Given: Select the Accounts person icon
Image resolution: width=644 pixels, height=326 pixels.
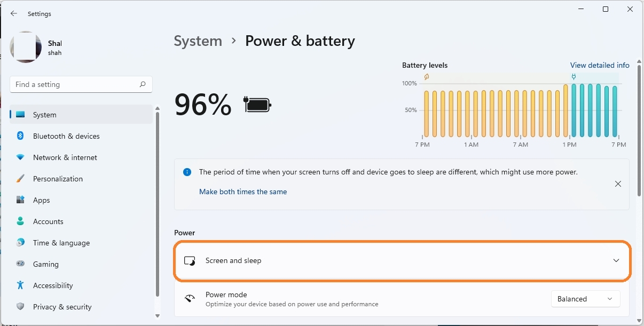Looking at the screenshot, I should pyautogui.click(x=20, y=221).
